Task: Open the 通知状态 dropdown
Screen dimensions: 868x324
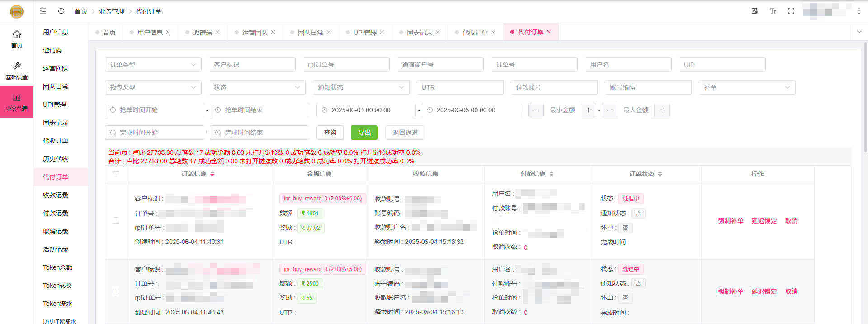Action: 361,87
